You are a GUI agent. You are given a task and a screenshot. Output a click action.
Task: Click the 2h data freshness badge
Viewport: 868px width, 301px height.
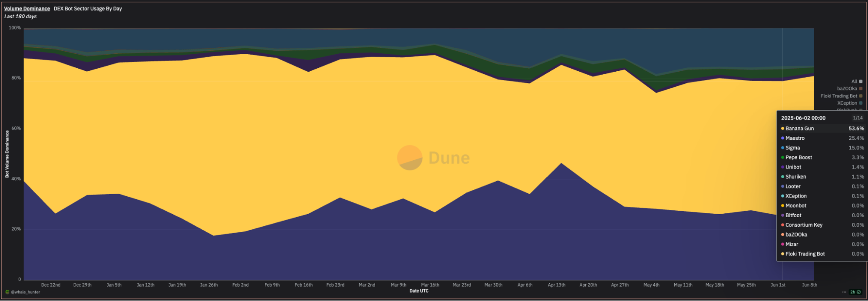pos(855,292)
